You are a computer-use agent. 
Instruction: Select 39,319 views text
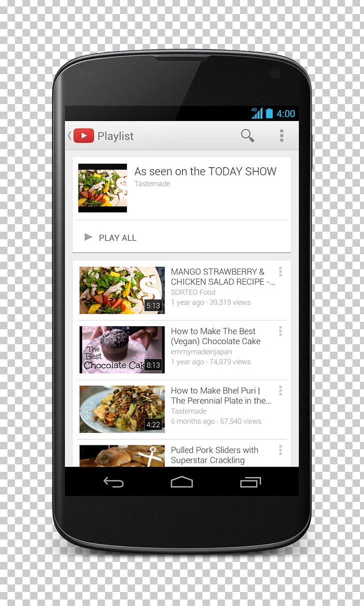coord(230,302)
